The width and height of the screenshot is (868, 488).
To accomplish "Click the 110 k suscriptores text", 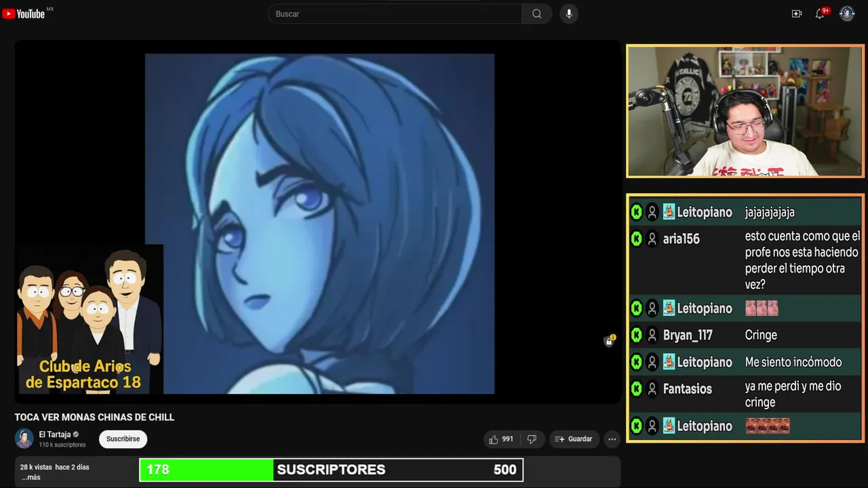I will pos(62,445).
